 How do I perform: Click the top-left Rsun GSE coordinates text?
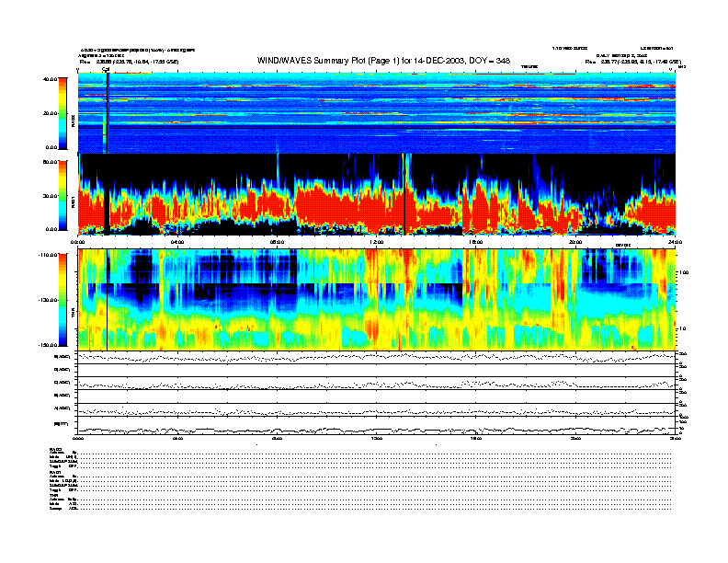point(130,62)
